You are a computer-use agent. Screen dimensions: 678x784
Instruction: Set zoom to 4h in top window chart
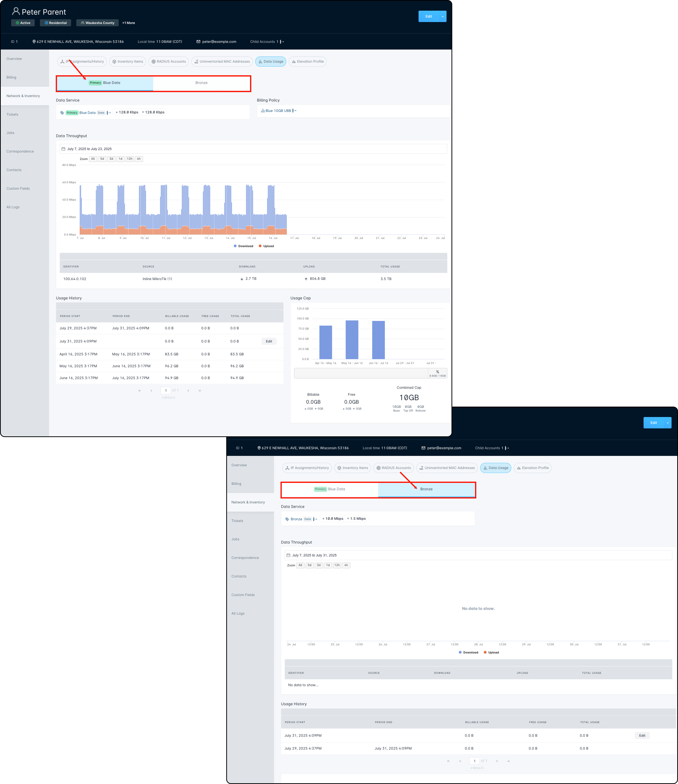coord(139,159)
